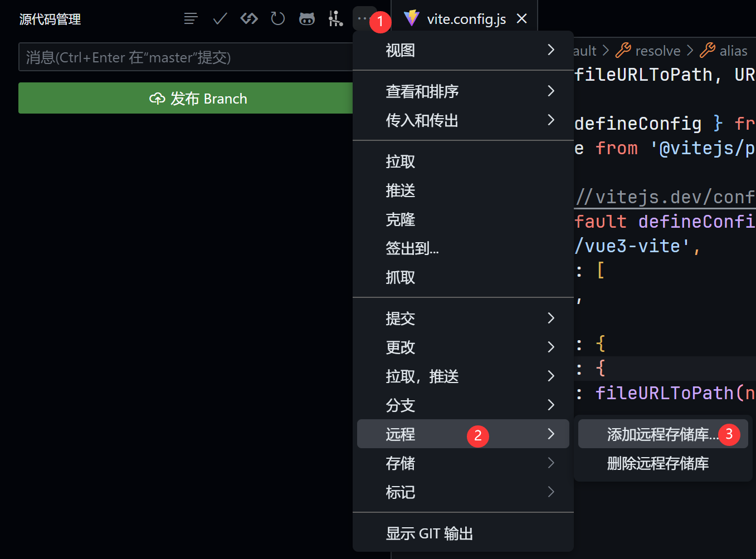
Task: Open the more actions ellipsis menu
Action: [362, 19]
